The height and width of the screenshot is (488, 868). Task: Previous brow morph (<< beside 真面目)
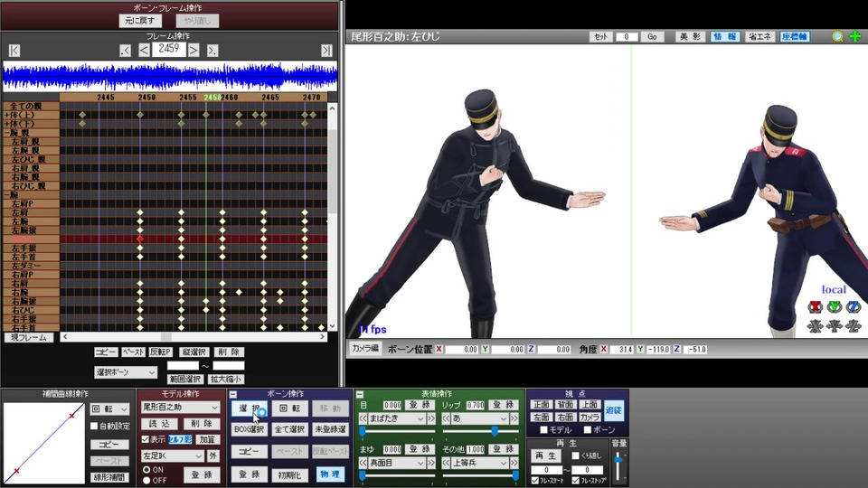[363, 463]
